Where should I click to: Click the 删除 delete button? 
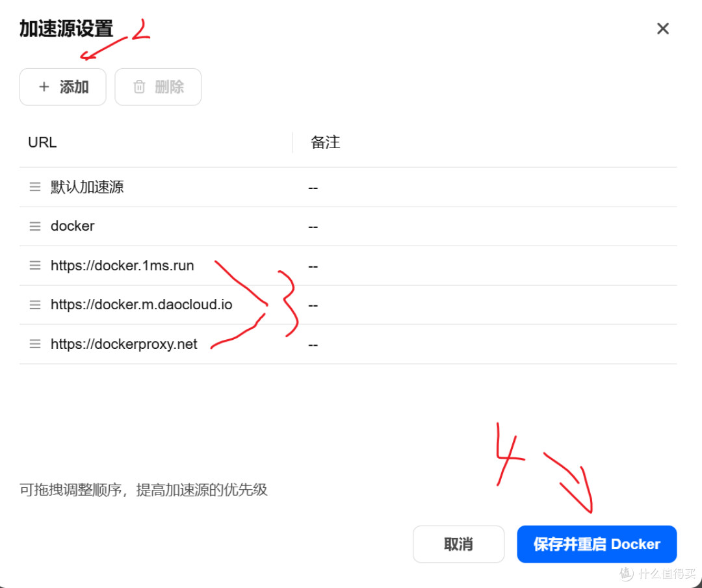coord(157,87)
